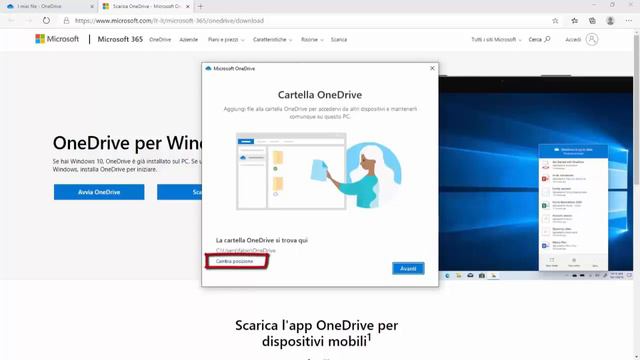640x360 pixels.
Task: Close the 'Scarica OneDrive' tab
Action: [x=188, y=7]
